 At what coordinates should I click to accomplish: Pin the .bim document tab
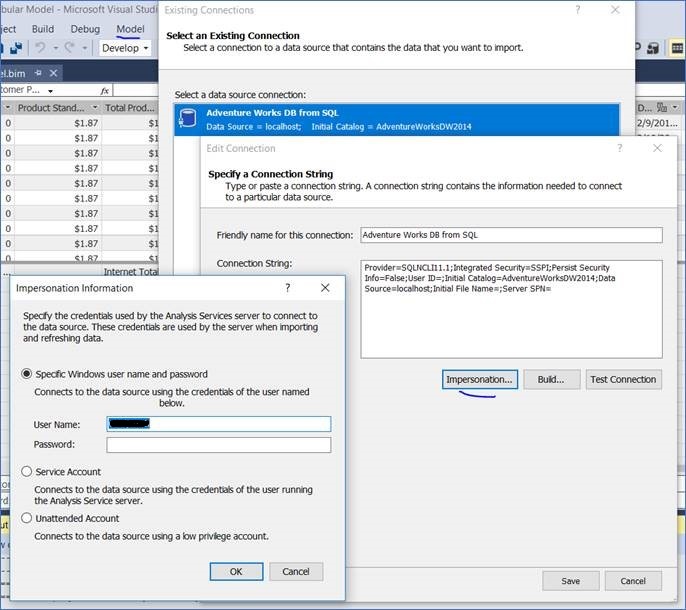click(38, 73)
